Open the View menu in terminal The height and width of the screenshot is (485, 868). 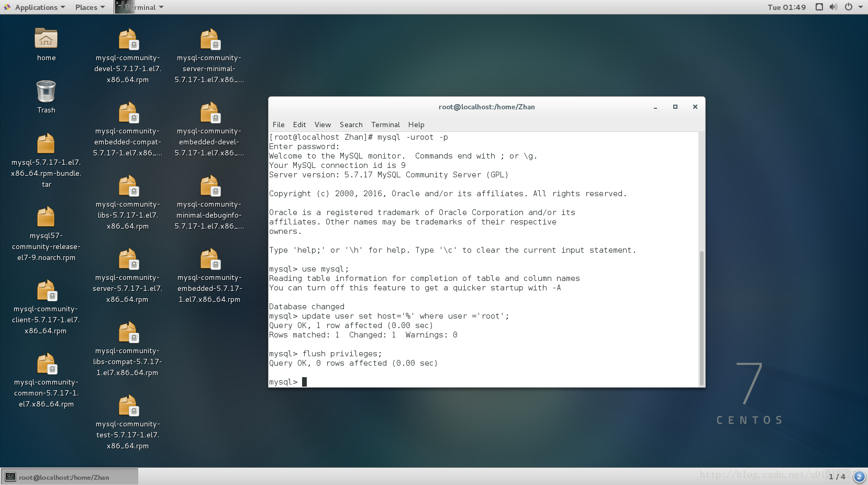pos(322,125)
